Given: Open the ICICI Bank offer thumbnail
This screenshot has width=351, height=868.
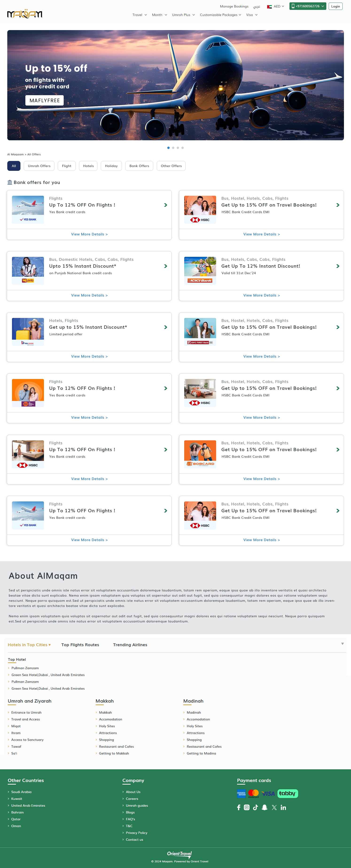Looking at the screenshot, I should [200, 270].
